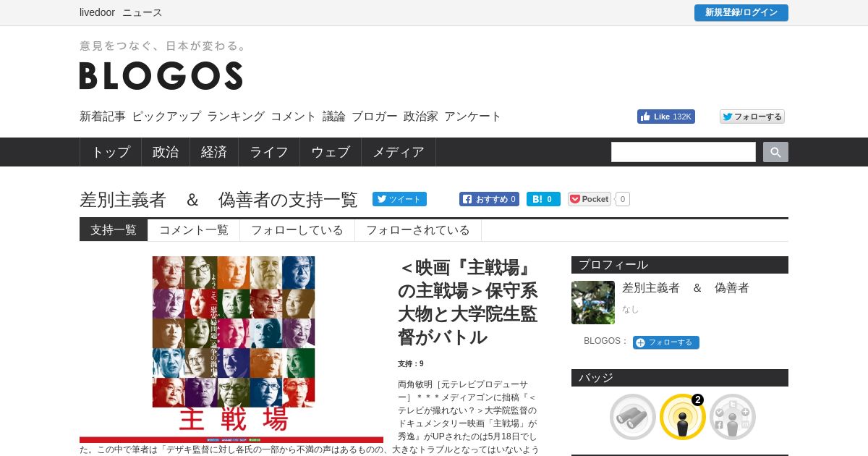The height and width of the screenshot is (456, 868).
Task: Click the Pocket count bubble 0
Action: point(623,199)
